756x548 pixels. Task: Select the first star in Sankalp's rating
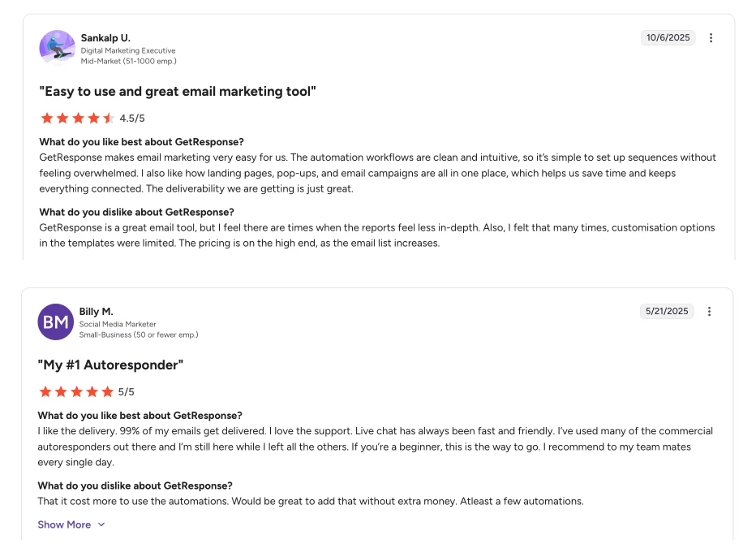[46, 118]
